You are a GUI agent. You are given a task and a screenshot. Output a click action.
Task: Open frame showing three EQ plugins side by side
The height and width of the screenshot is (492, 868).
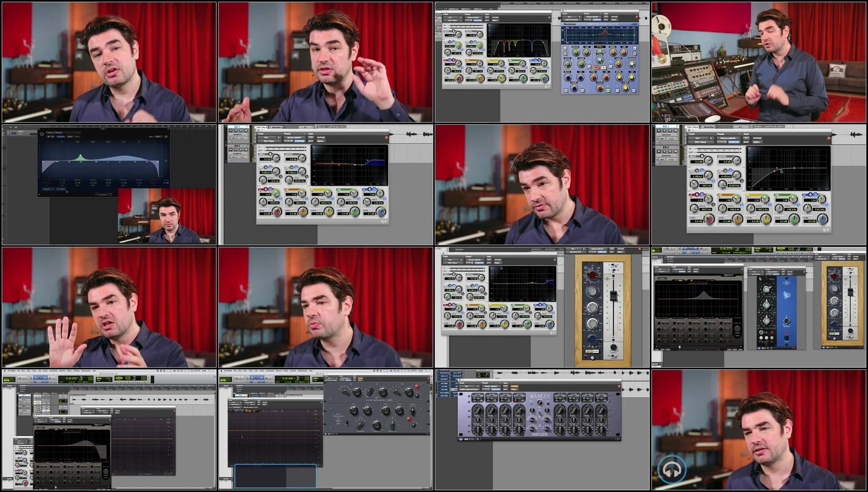[759, 307]
